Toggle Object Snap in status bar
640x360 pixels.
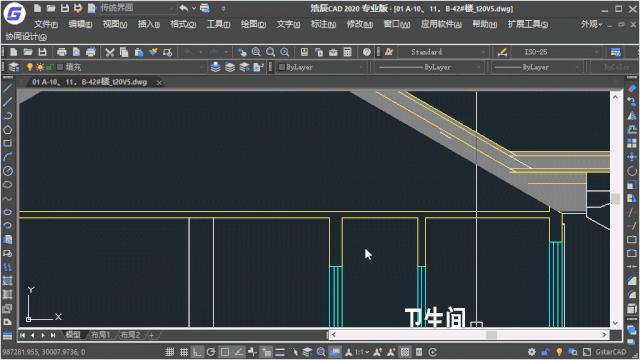pyautogui.click(x=225, y=352)
